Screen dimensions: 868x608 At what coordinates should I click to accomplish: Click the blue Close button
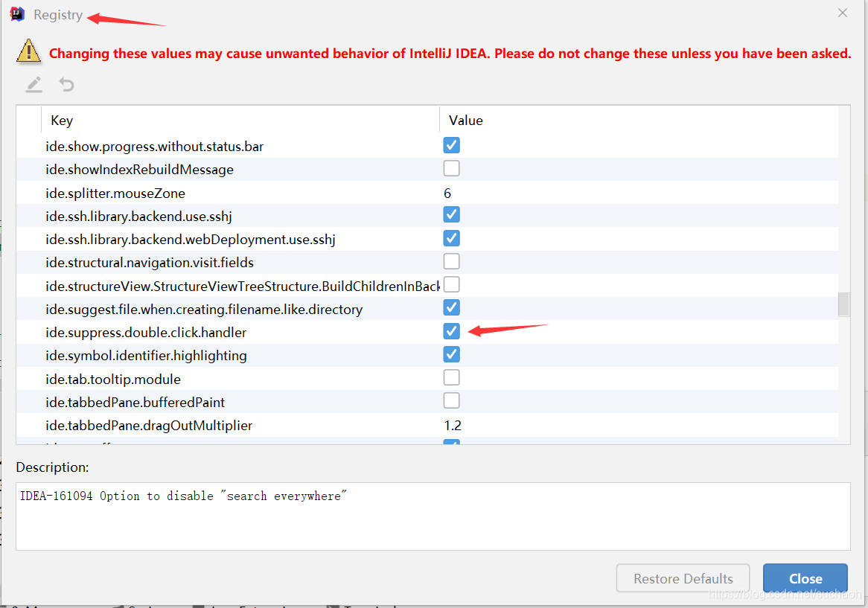click(x=805, y=578)
